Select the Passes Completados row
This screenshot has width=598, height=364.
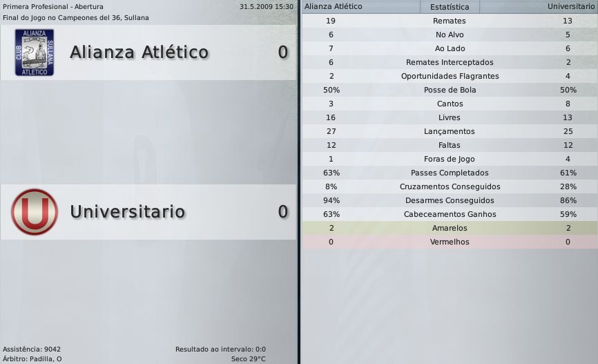(449, 173)
